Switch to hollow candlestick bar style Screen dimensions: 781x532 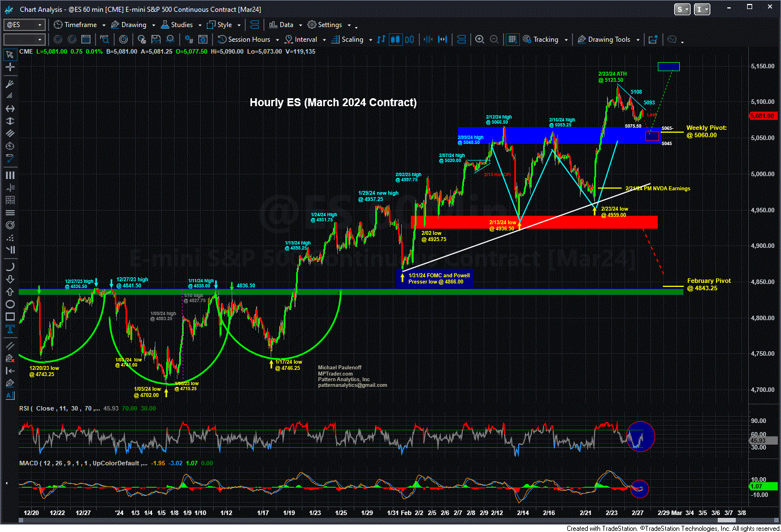(410, 40)
